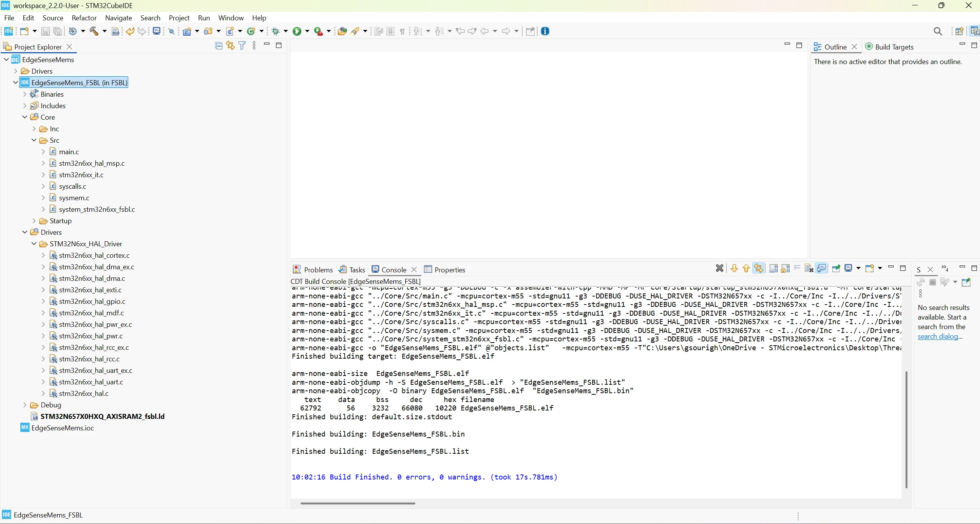The image size is (980, 524).
Task: Click the console next error down arrow
Action: (x=734, y=268)
